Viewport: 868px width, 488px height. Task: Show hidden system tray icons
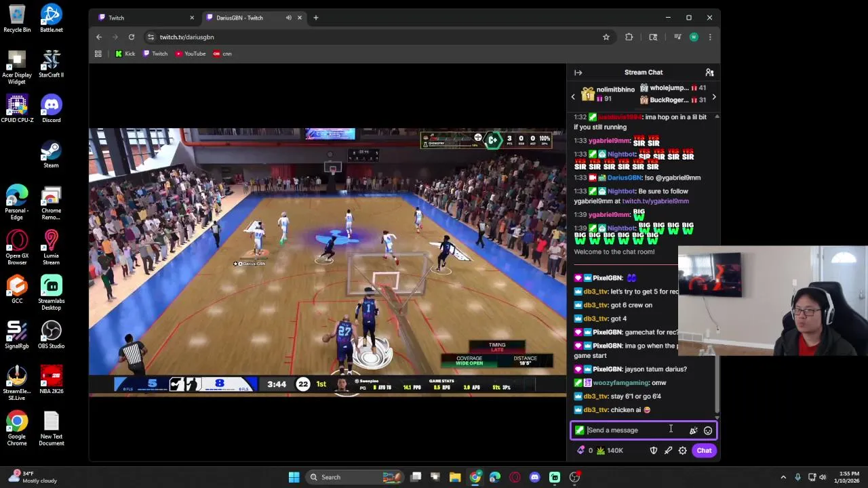click(783, 477)
